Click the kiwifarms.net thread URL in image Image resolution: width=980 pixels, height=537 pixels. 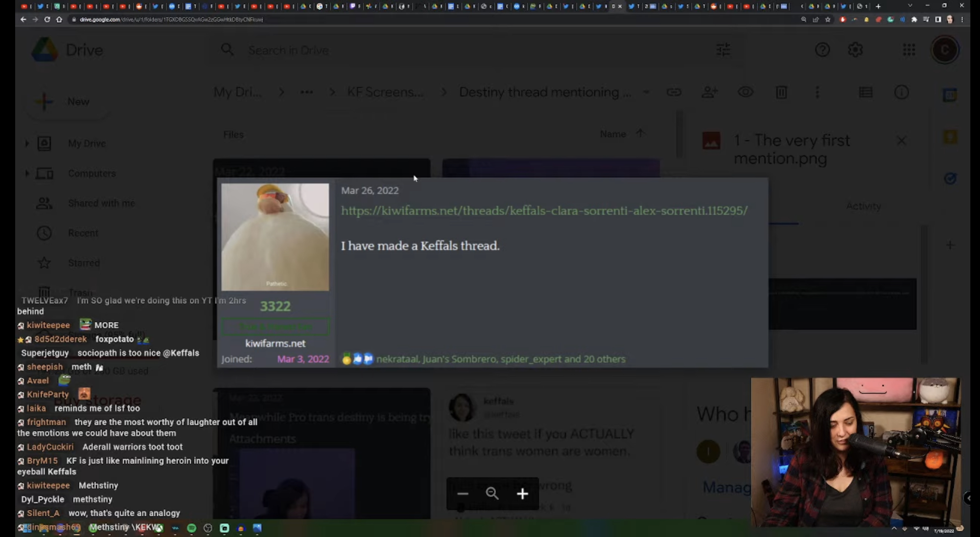pyautogui.click(x=544, y=211)
